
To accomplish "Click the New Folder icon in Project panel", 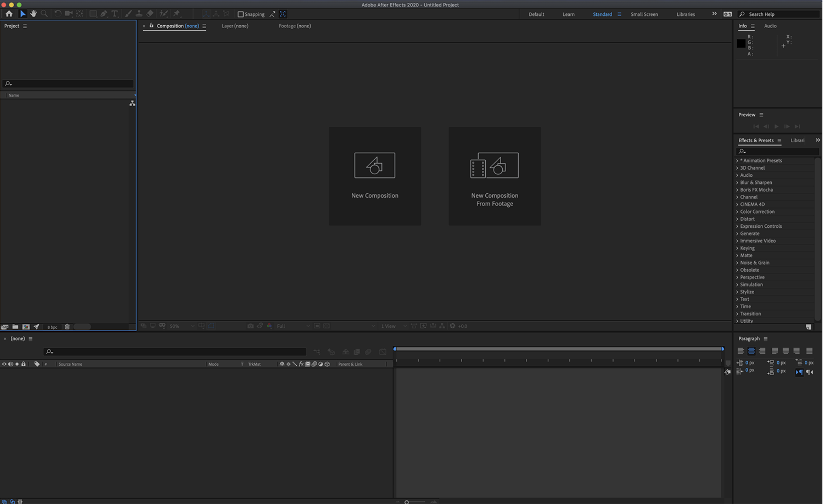I will (x=15, y=327).
